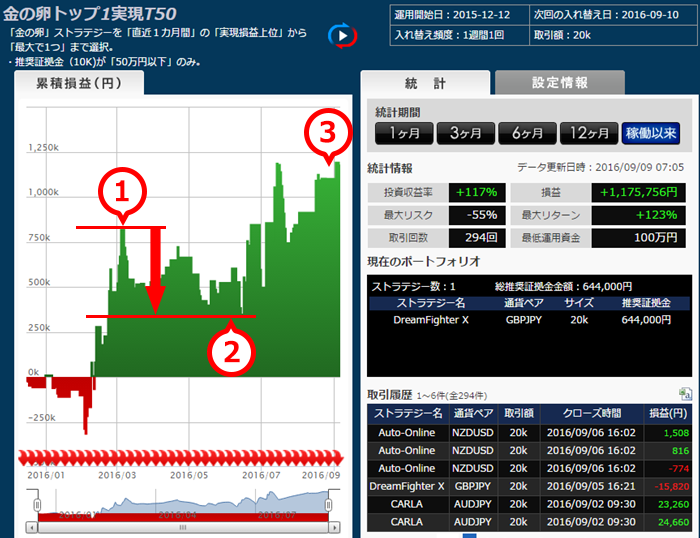This screenshot has height=538, width=700.
Task: Click the left range handle of the mini chart
Action: pos(36,506)
